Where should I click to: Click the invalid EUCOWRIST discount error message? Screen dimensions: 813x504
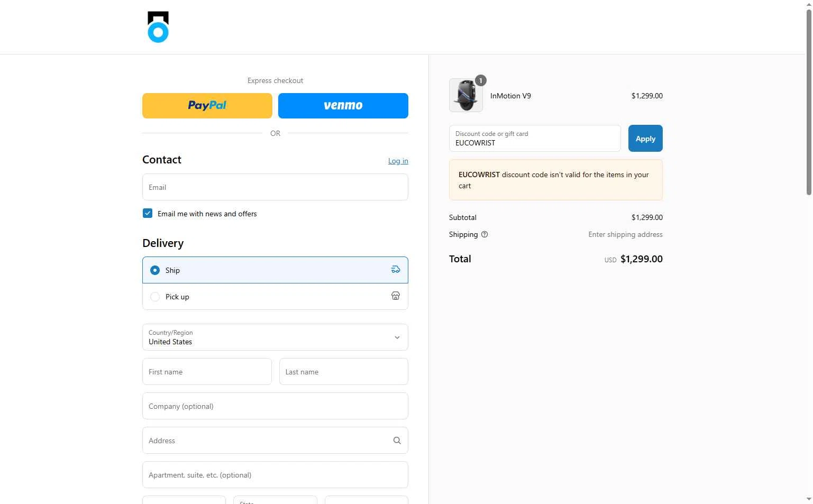click(556, 180)
